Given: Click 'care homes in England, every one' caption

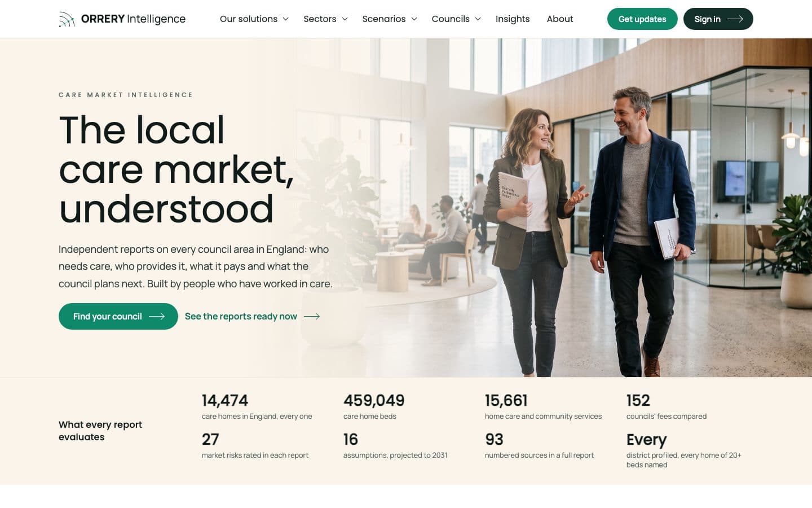Looking at the screenshot, I should point(257,417).
